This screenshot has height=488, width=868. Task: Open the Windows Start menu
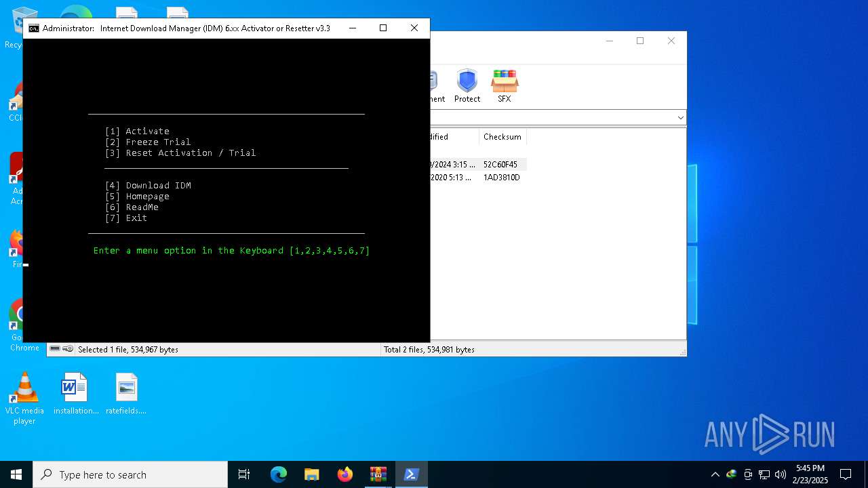point(16,474)
